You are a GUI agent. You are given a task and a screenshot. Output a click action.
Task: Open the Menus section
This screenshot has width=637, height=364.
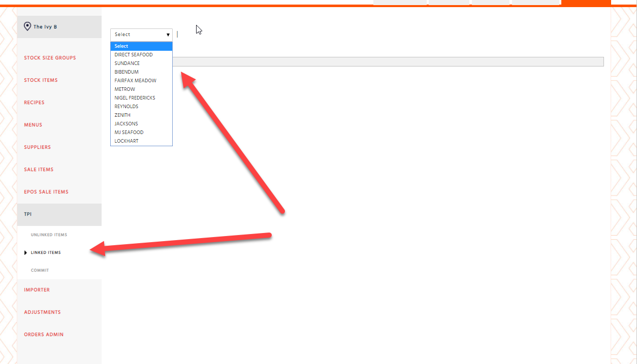click(x=33, y=125)
